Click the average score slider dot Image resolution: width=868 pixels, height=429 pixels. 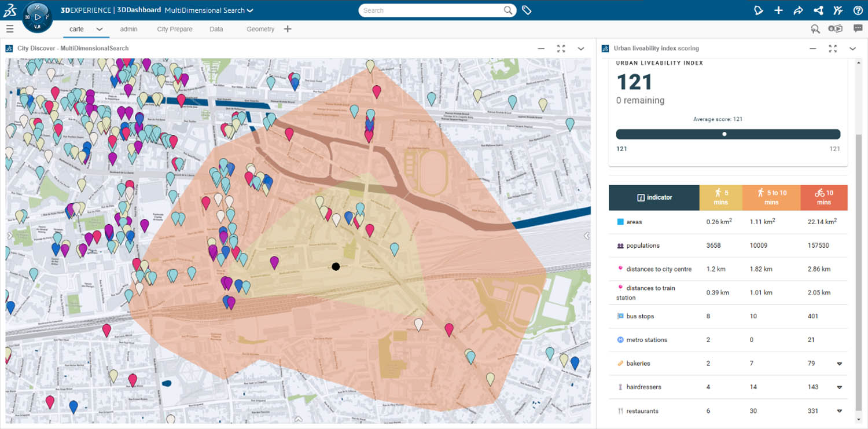724,134
